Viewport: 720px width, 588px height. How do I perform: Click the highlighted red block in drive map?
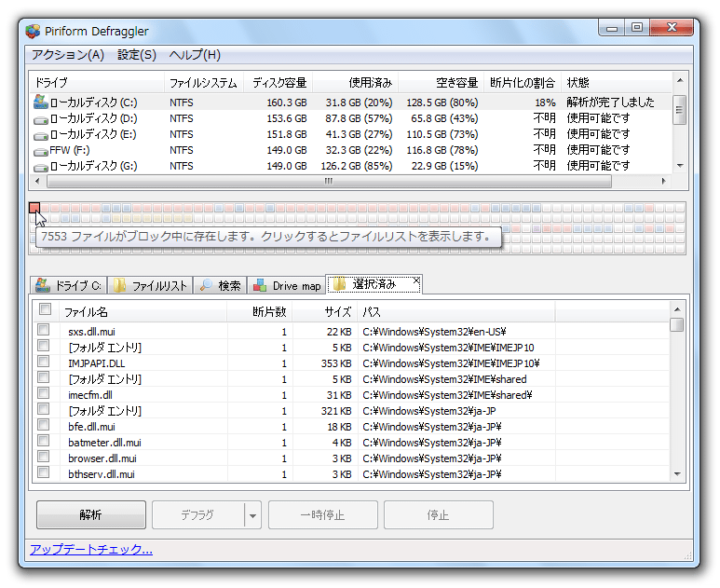click(34, 208)
